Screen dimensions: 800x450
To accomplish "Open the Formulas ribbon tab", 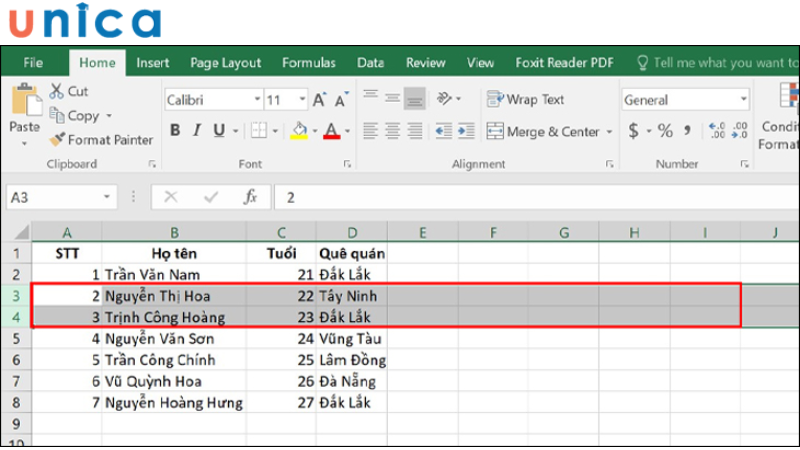I will (308, 63).
